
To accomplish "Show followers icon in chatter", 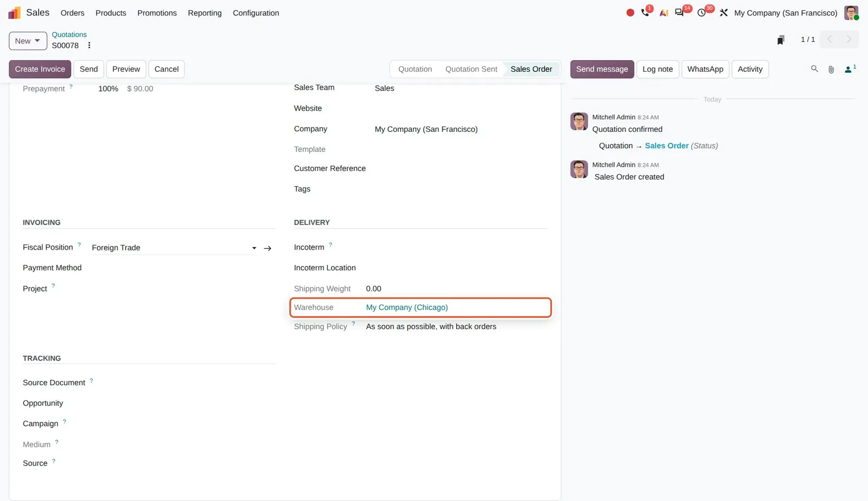I will click(x=850, y=69).
